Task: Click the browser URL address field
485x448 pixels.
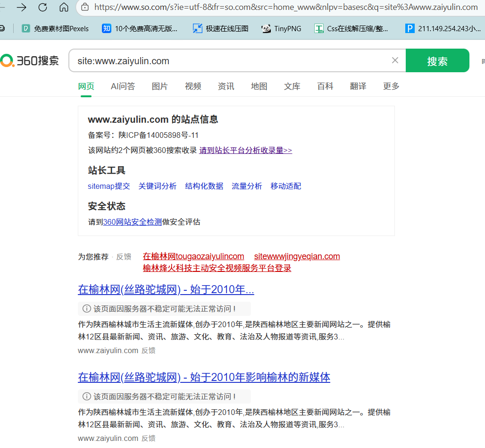Action: click(x=286, y=7)
